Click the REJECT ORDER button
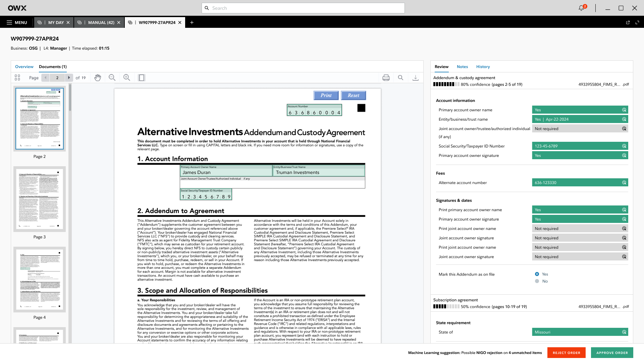Viewport: 644px width, 362px height. point(566,353)
